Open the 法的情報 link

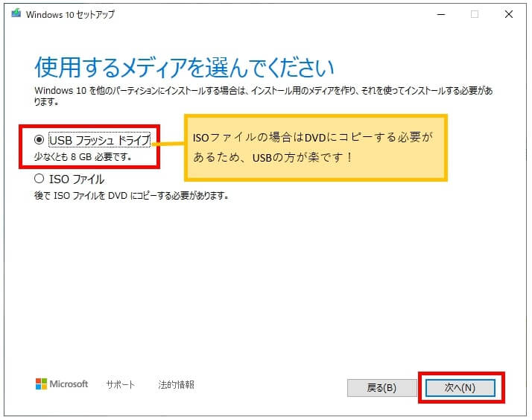point(176,384)
